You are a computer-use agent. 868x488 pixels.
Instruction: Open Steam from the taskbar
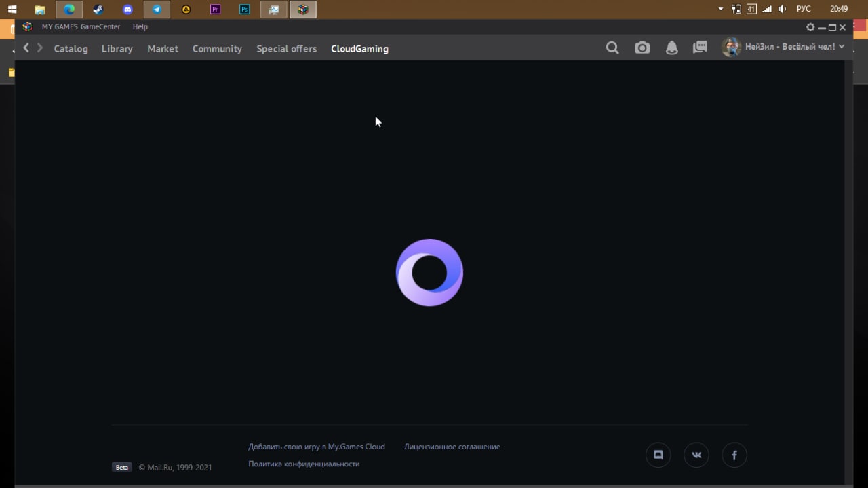[98, 10]
